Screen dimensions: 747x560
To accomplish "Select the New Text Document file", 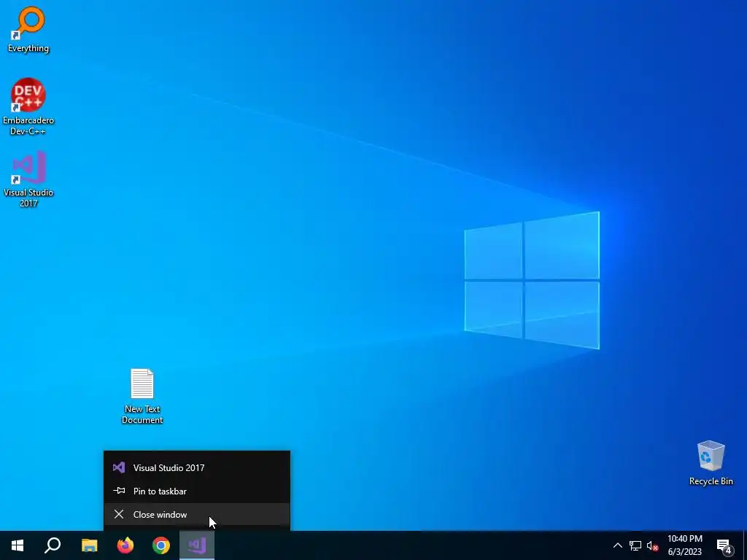I will pos(142,396).
